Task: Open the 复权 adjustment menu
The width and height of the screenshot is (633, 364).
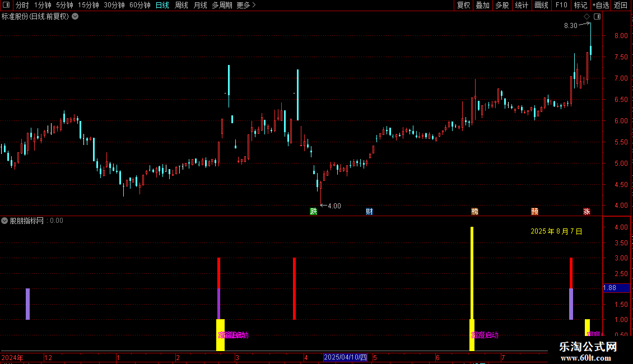Action: coord(463,5)
